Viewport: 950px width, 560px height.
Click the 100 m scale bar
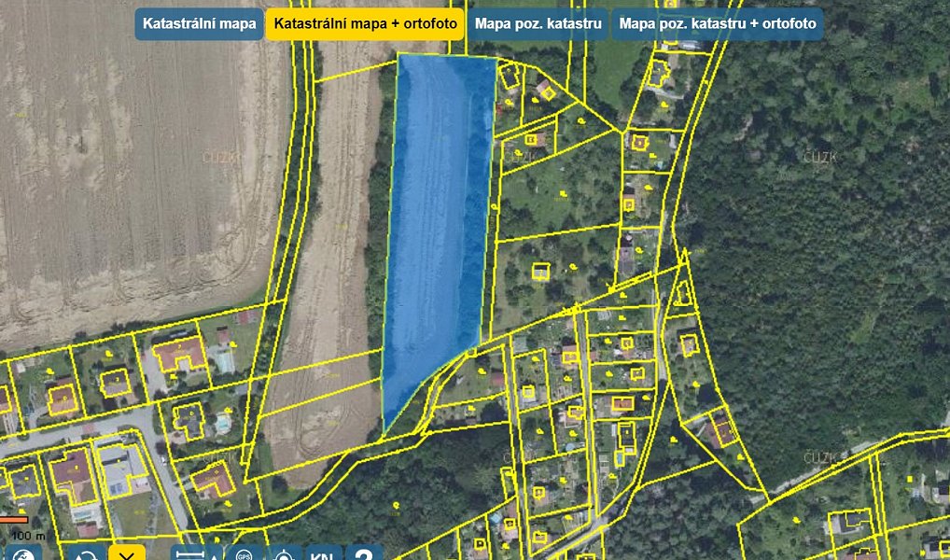point(15,520)
